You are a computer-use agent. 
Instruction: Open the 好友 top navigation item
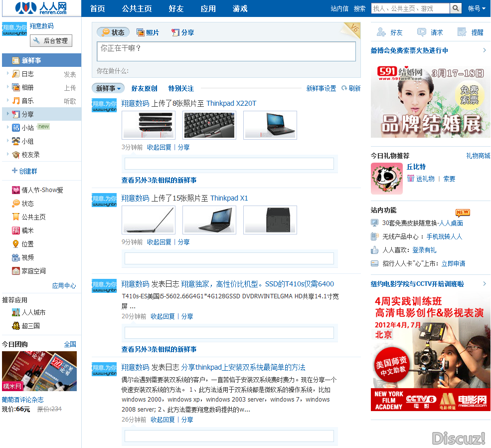(x=176, y=8)
